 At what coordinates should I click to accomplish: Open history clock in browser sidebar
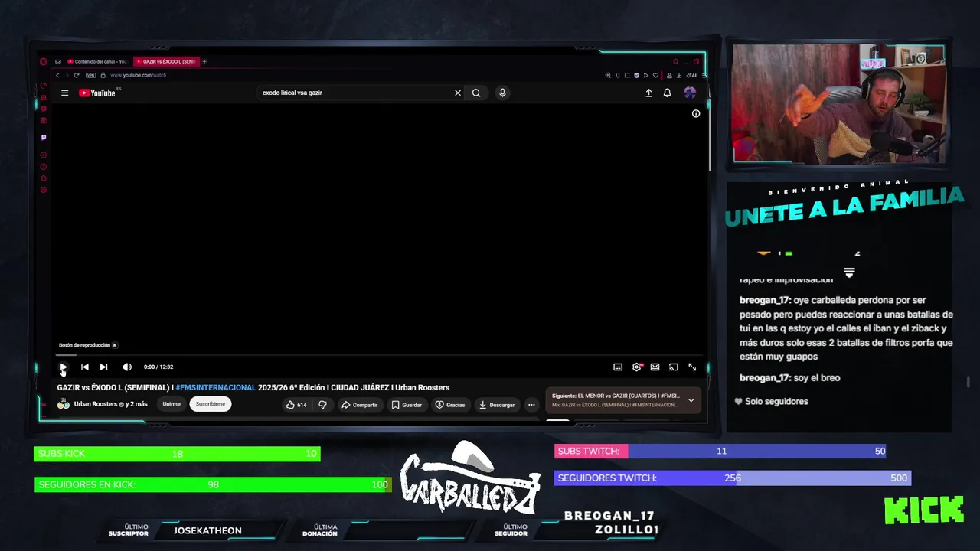(x=44, y=167)
